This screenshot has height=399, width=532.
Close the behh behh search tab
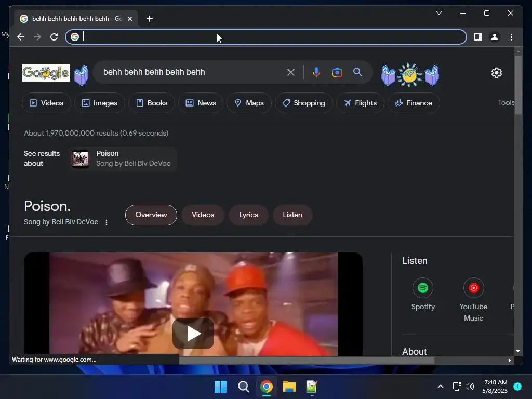pos(129,19)
